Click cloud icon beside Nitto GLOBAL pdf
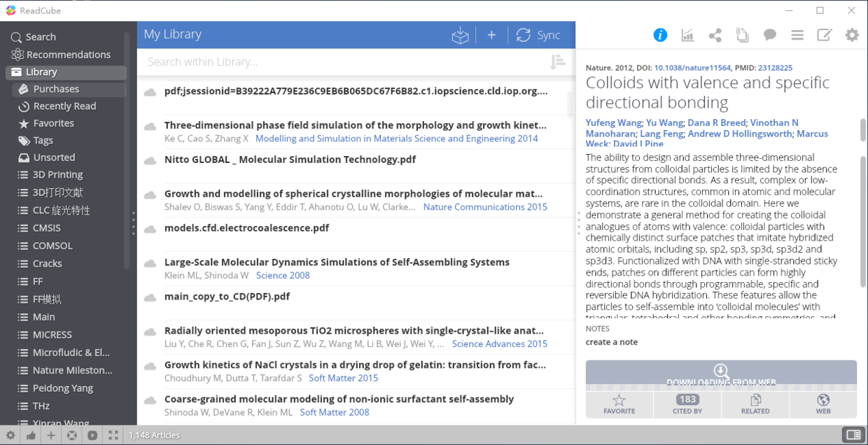 [x=150, y=161]
